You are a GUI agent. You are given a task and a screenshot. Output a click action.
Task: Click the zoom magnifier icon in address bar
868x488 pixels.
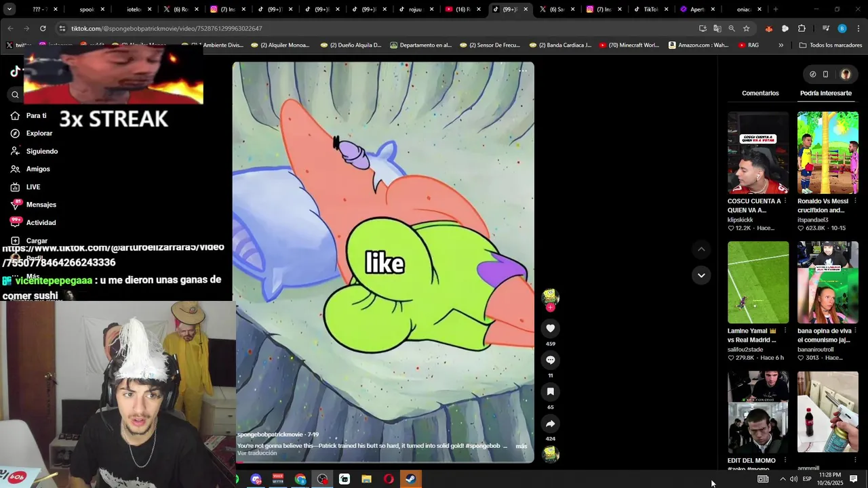point(732,28)
